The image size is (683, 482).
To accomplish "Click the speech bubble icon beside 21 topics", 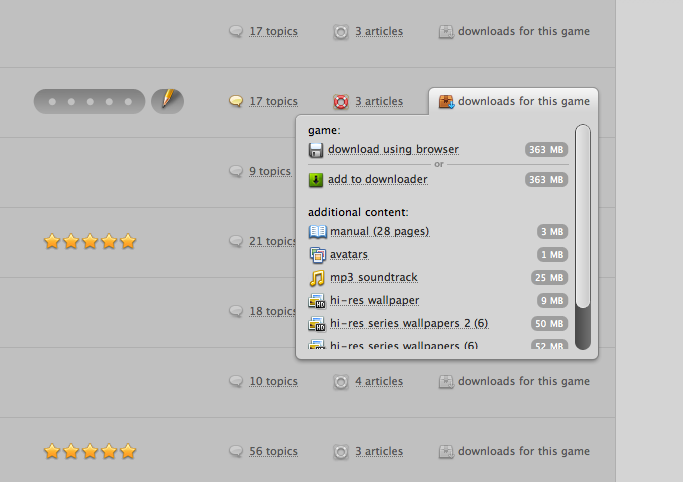I will pos(236,241).
